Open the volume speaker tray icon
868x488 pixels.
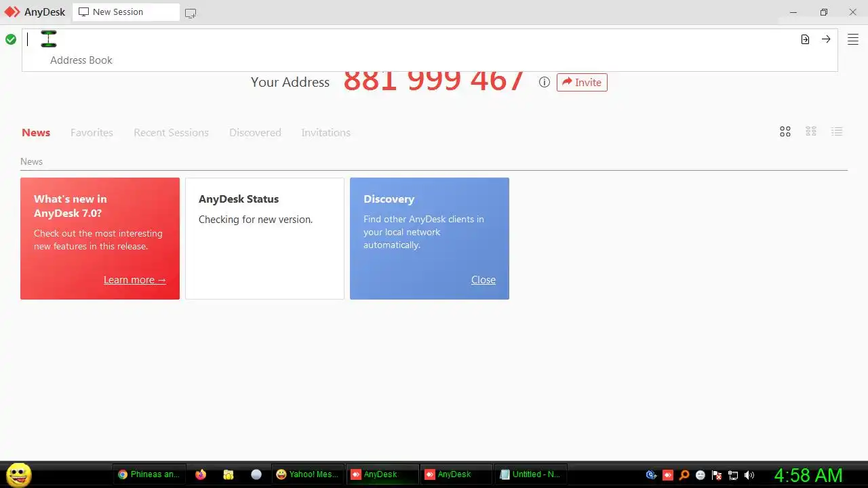coord(749,475)
